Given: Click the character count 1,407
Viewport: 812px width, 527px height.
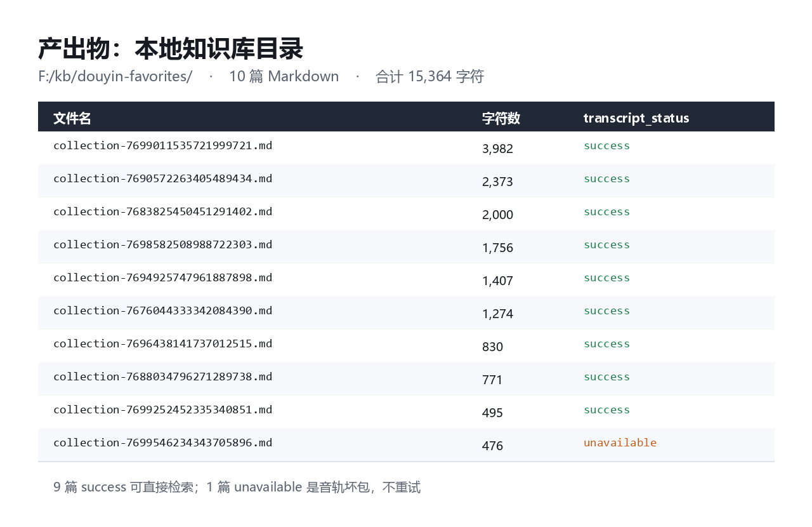Looking at the screenshot, I should click(497, 281).
